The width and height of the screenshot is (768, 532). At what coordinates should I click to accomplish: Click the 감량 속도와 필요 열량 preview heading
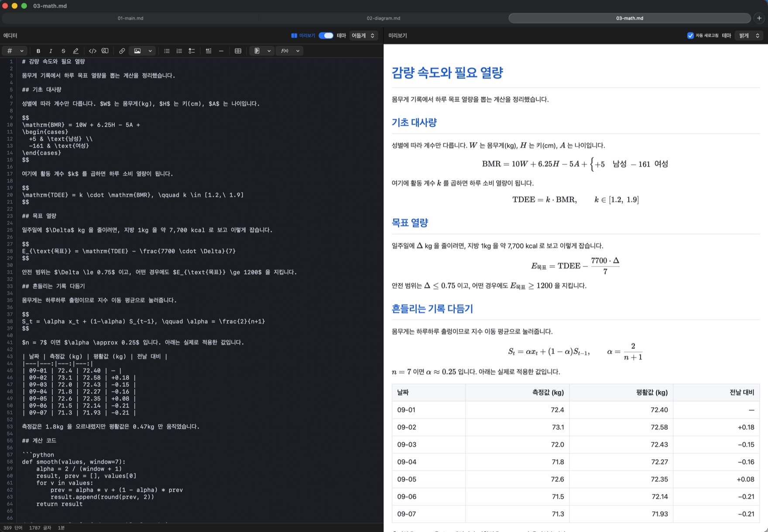click(447, 72)
